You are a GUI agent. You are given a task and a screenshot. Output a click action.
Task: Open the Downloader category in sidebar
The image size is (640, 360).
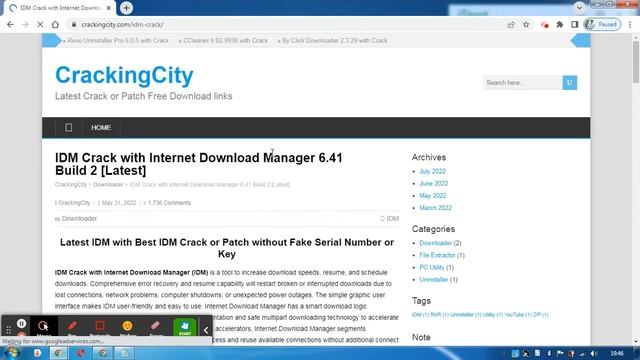tap(436, 243)
